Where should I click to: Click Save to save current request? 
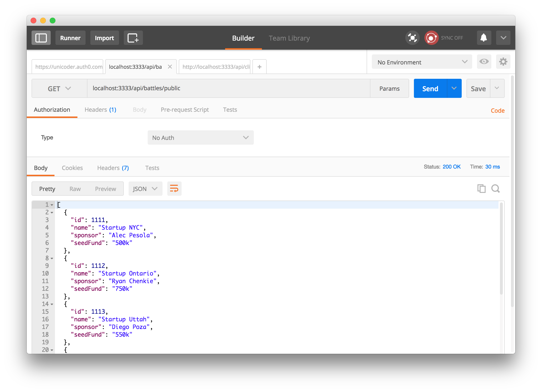(478, 88)
